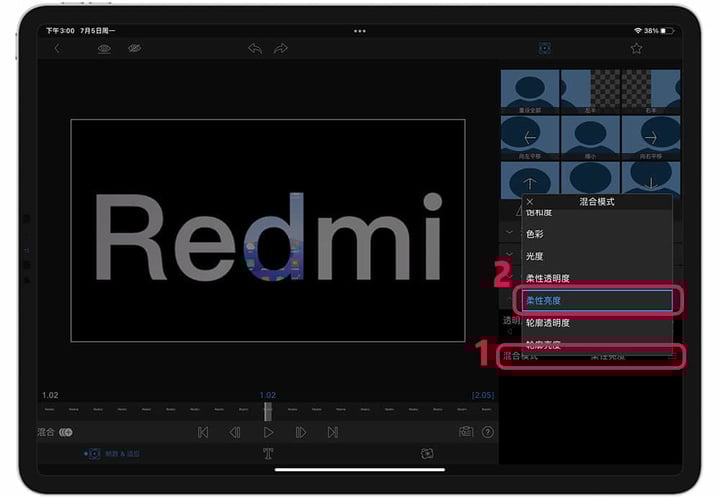Open the help question mark icon
This screenshot has height=498, width=720.
point(488,432)
